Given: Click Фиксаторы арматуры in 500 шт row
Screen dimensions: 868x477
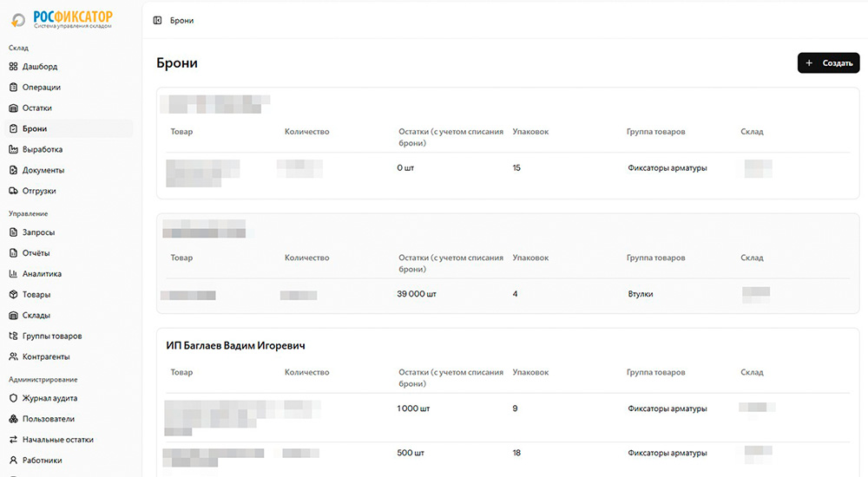Looking at the screenshot, I should 667,453.
